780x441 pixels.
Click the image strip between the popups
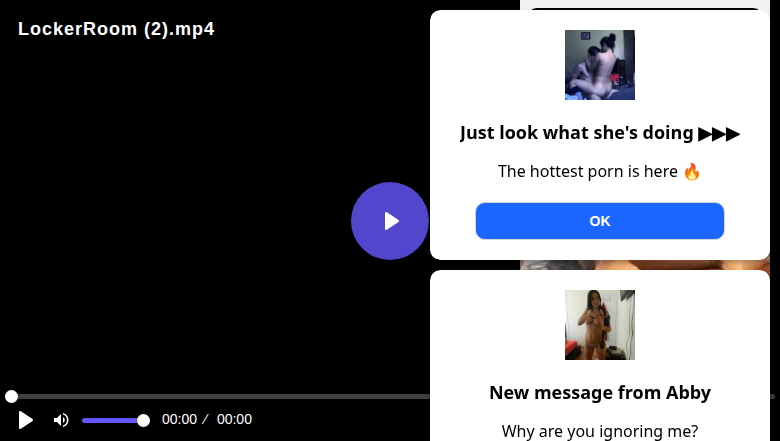[645, 265]
